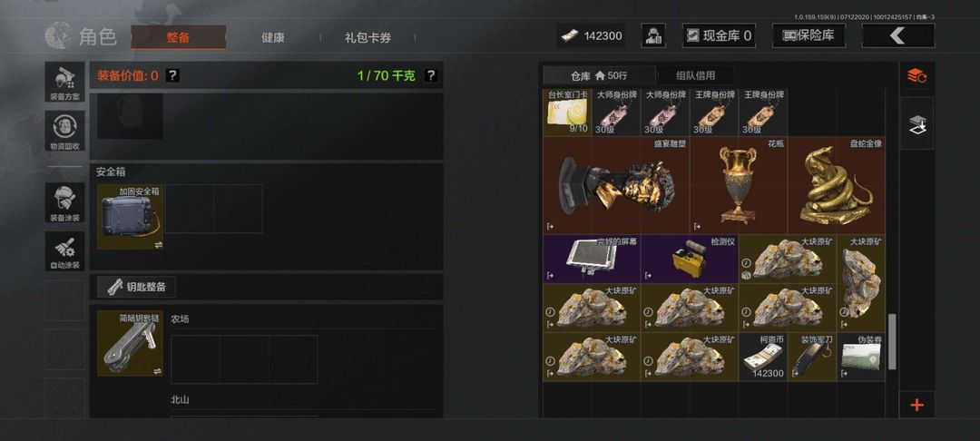Open the 物资回收 recycle icon
The width and height of the screenshot is (980, 441).
click(65, 132)
